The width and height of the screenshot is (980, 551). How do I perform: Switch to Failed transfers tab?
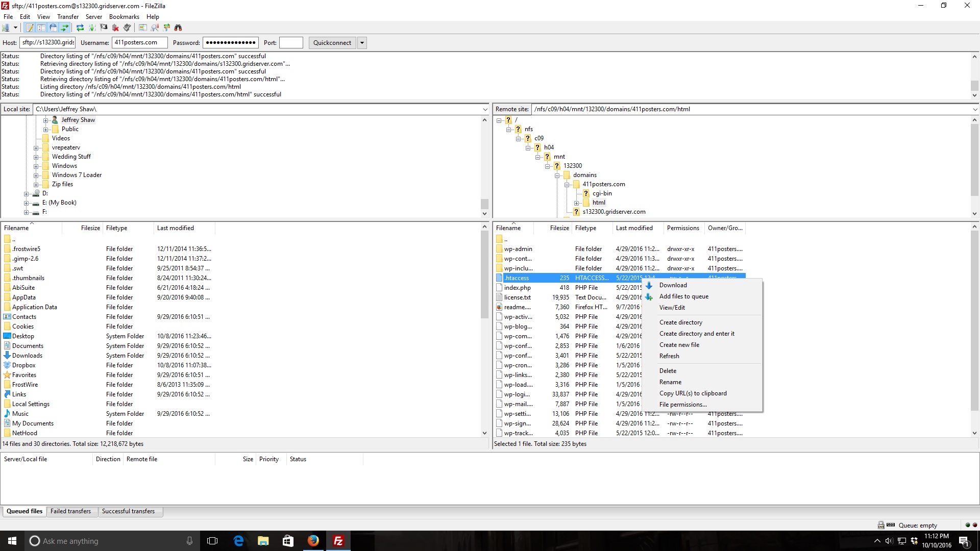(x=70, y=511)
